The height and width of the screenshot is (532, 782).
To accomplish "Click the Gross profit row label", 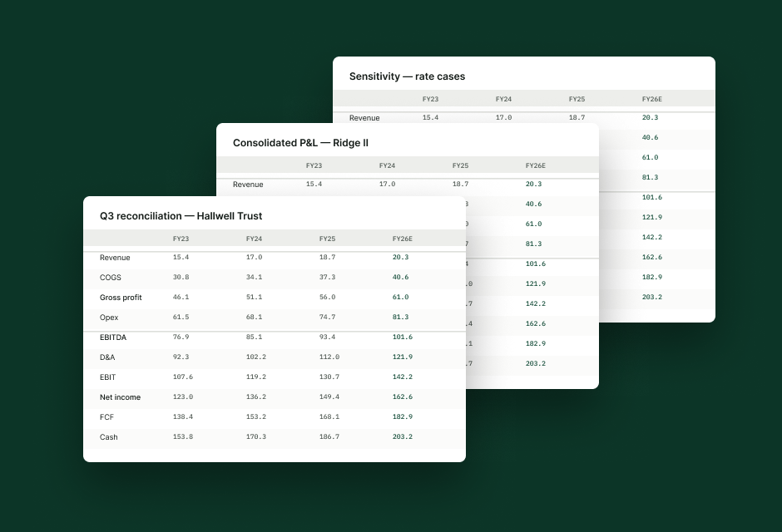I will click(121, 298).
